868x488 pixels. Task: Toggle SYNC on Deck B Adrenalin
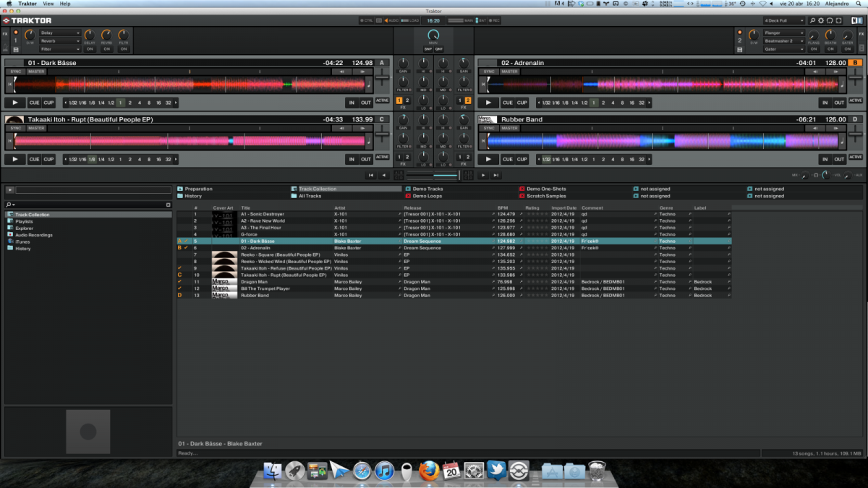click(x=489, y=72)
